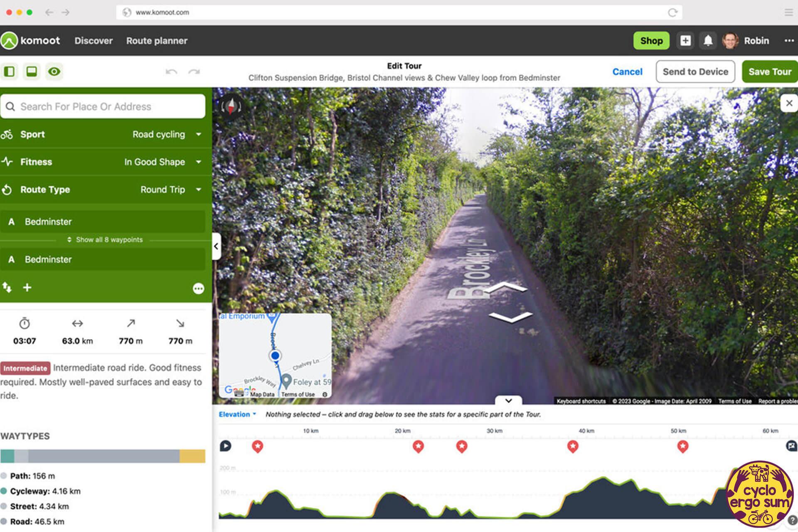Reverse the route direction arrows
This screenshot has height=532, width=798.
7,287
